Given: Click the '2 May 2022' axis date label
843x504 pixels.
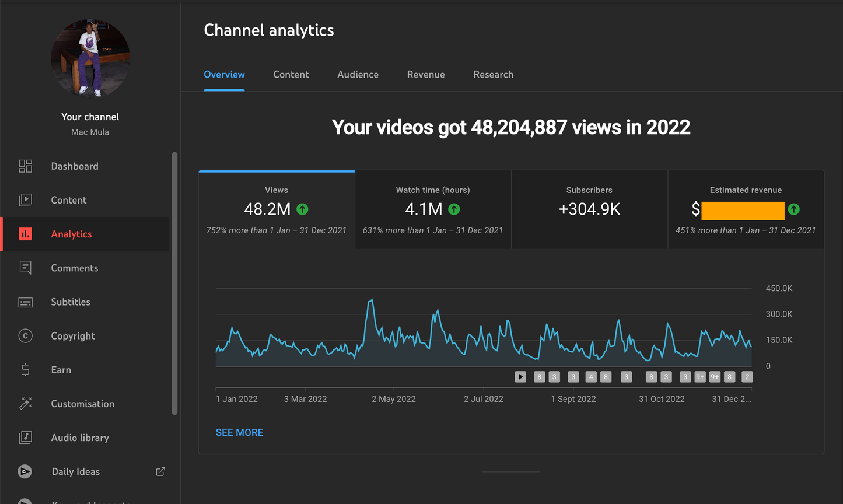Looking at the screenshot, I should [x=394, y=399].
